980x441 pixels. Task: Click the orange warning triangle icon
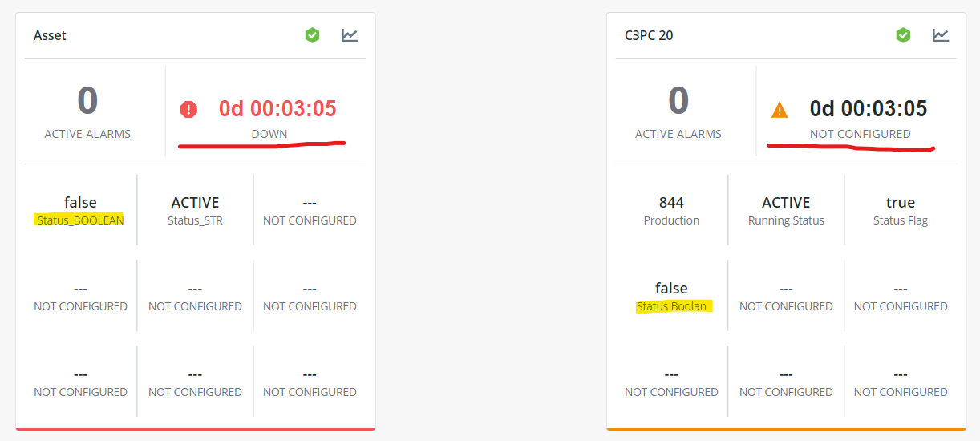(x=780, y=110)
